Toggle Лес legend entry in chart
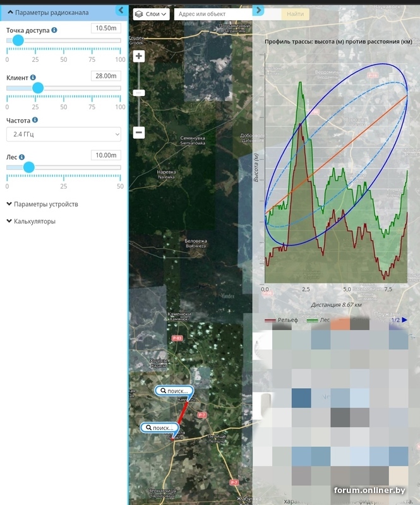This screenshot has height=505, width=420. [318, 320]
